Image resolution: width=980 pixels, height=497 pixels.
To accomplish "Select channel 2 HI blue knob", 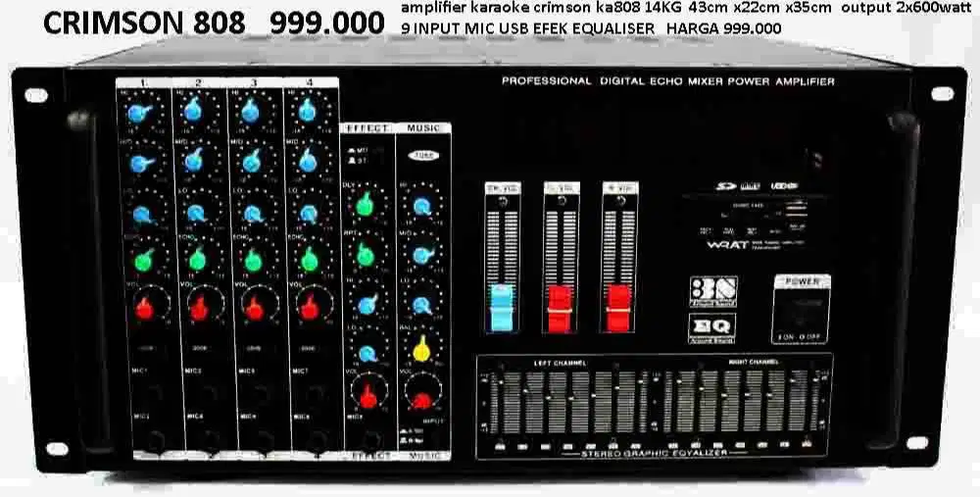I will pos(193,110).
